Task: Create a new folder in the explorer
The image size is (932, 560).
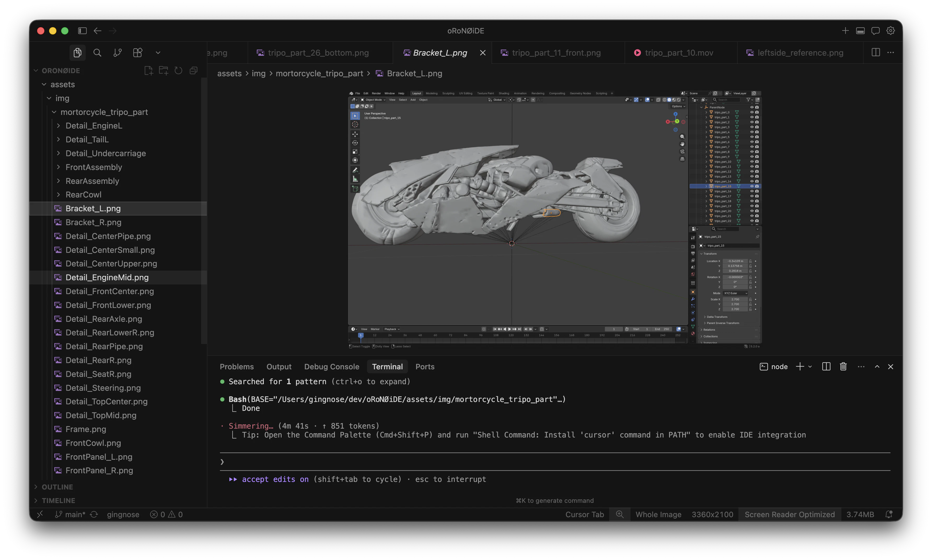Action: pos(163,71)
